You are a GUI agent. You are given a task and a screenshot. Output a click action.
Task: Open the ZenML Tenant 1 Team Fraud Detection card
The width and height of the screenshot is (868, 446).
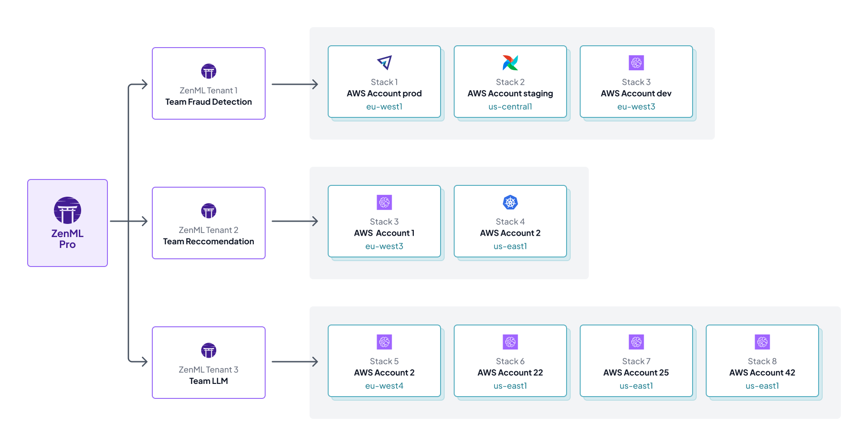tap(208, 83)
